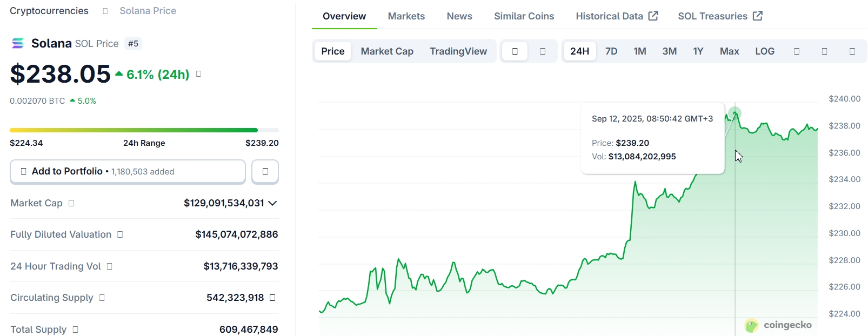Click the Add to Portfolio button

click(x=128, y=172)
